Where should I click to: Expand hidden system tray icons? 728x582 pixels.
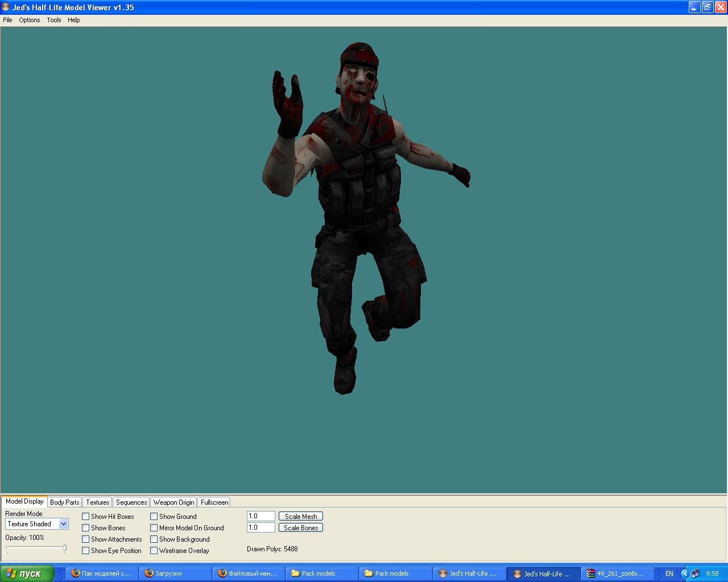coord(685,573)
